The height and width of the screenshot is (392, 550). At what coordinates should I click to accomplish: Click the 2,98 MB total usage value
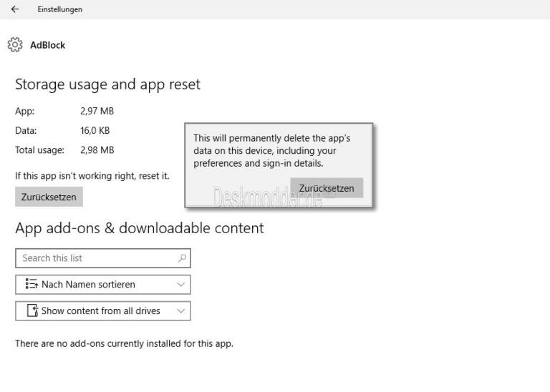click(97, 150)
